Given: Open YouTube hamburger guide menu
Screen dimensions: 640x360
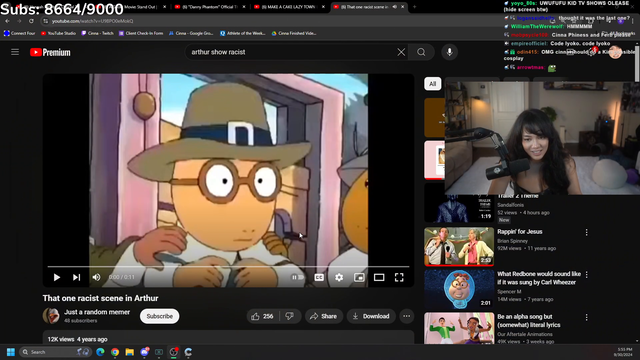Looking at the screenshot, I should (15, 52).
